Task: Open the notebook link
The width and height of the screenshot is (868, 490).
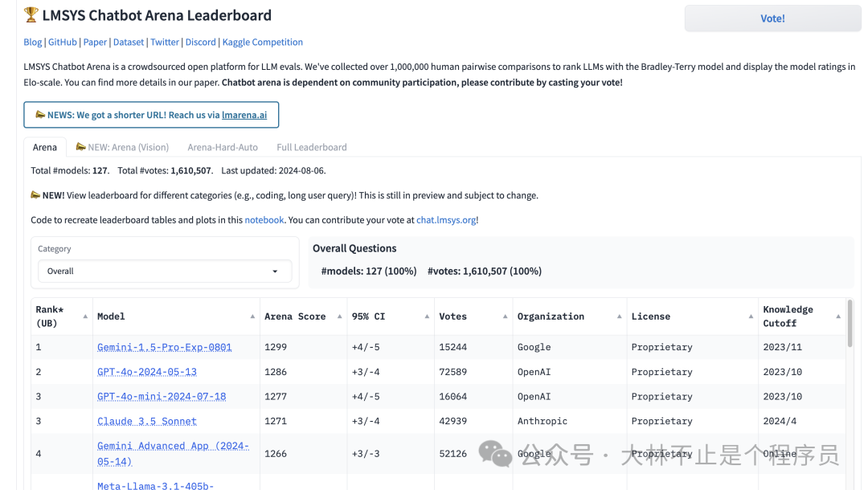Action: pos(264,220)
